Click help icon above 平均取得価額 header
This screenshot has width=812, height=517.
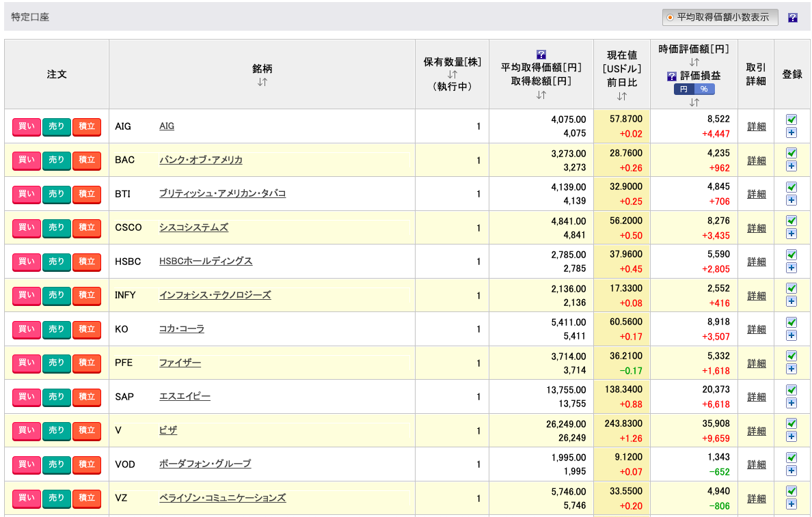tap(541, 55)
